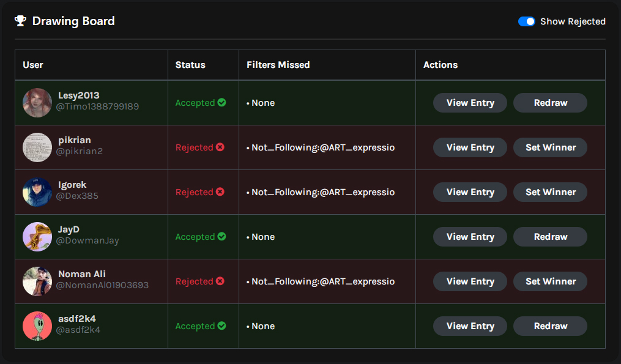Click Accepted status text for JayD
The height and width of the screenshot is (364, 621).
click(x=195, y=237)
